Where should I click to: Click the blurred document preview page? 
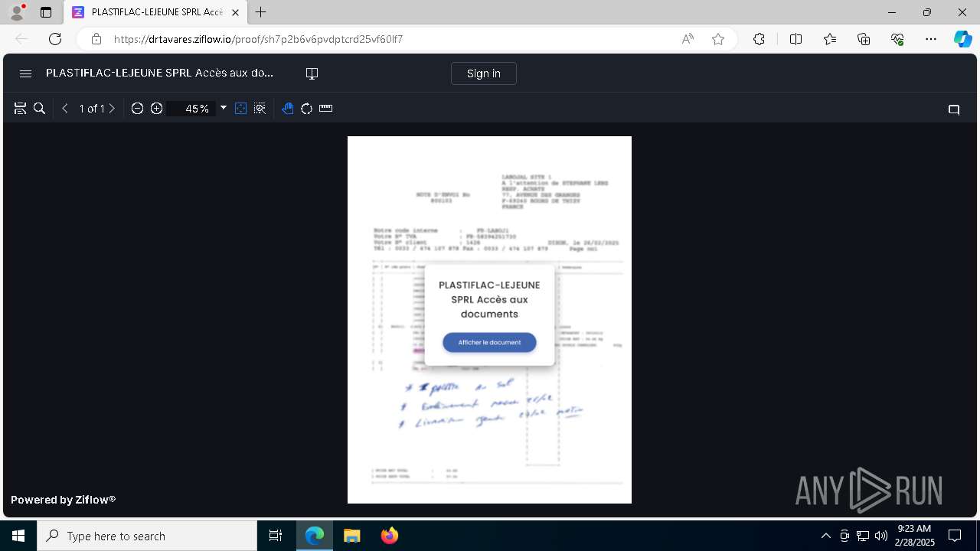(489, 320)
